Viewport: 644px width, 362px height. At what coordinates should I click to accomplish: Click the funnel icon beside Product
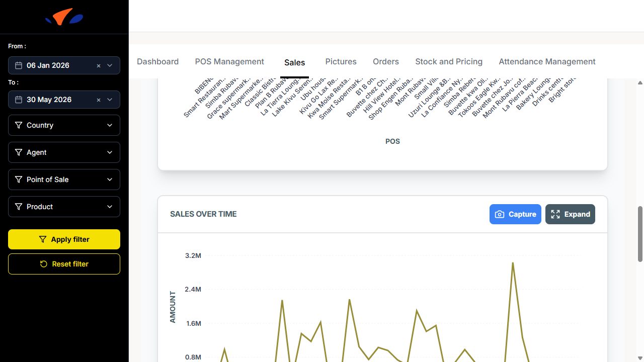[x=19, y=207]
